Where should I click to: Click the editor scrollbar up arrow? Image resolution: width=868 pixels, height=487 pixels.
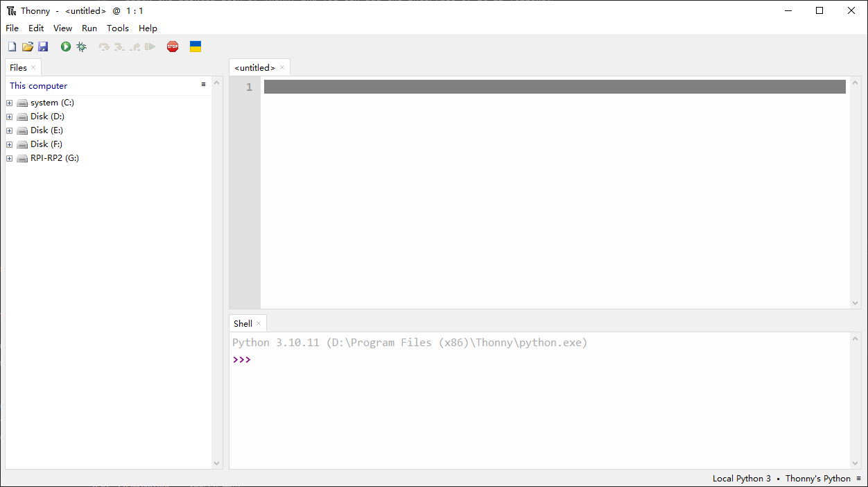coord(856,82)
